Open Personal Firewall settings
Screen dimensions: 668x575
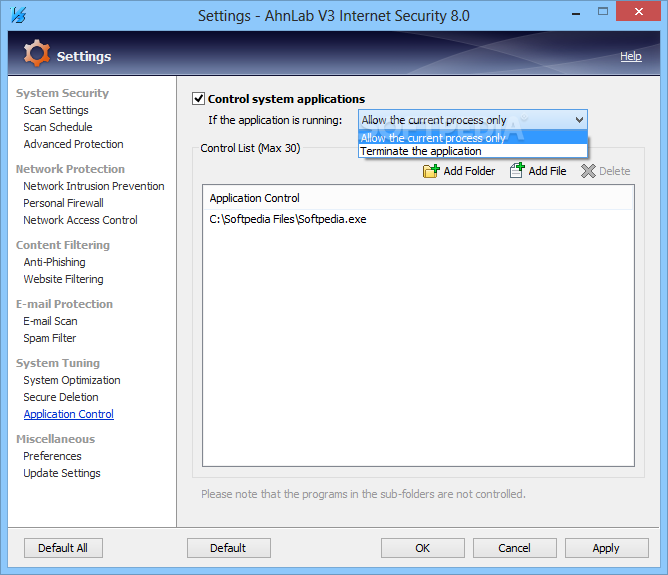63,203
